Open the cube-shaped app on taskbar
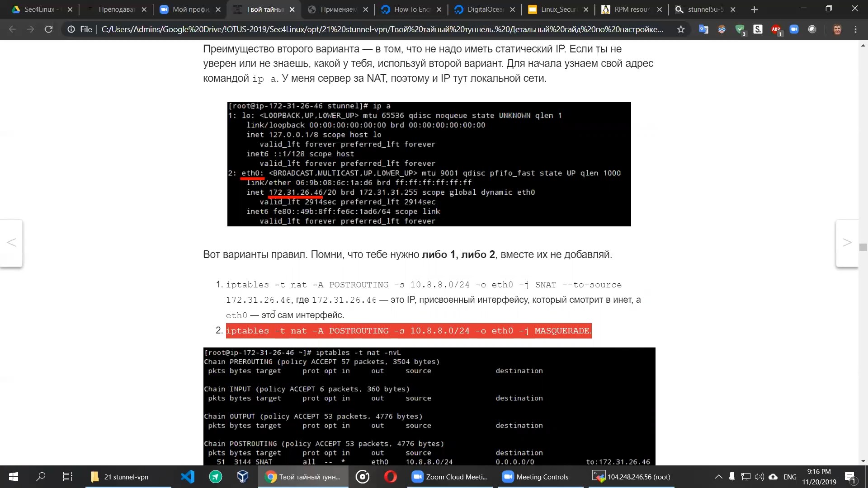The image size is (868, 488). point(243,477)
